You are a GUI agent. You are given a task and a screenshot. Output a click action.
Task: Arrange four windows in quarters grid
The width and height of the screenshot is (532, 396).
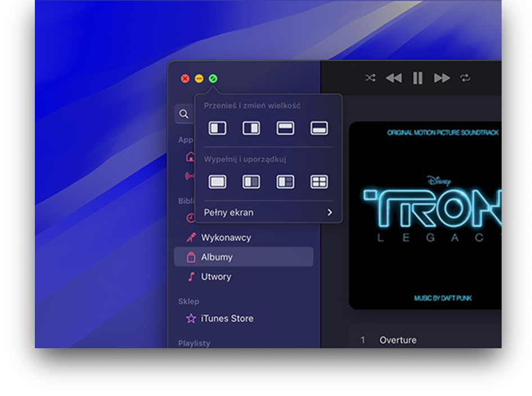319,182
